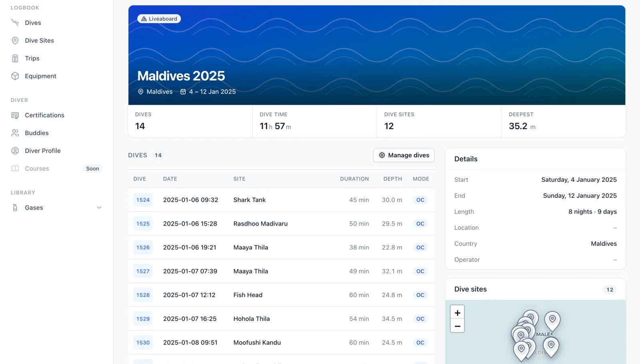Viewport: 640px width, 364px height.
Task: Click the DURATION column header
Action: tap(354, 179)
